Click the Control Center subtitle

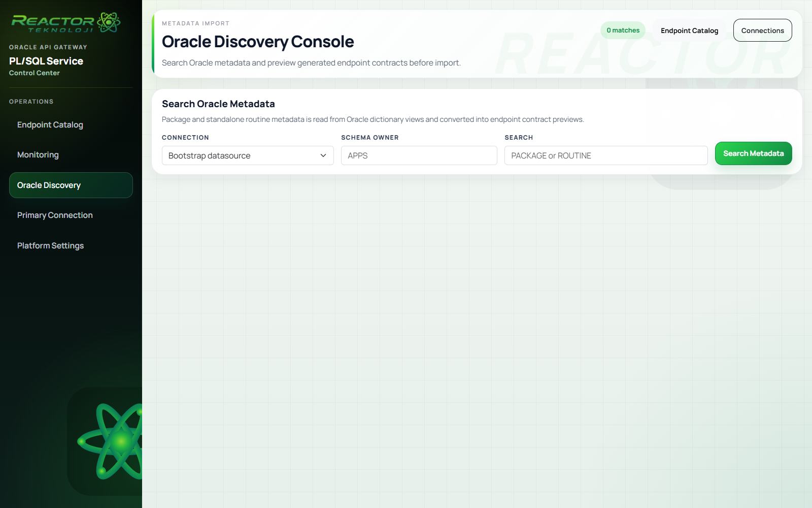coord(35,73)
